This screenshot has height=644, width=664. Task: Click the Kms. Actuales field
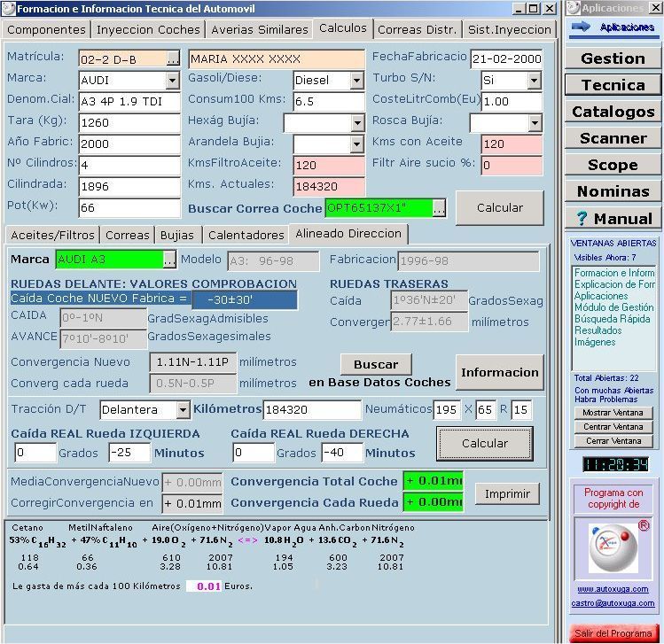click(329, 187)
